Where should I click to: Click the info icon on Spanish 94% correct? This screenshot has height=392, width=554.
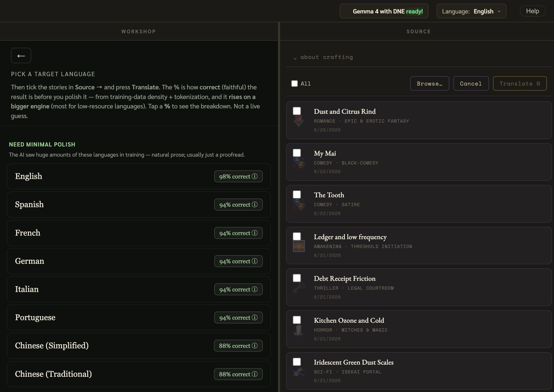coord(255,204)
